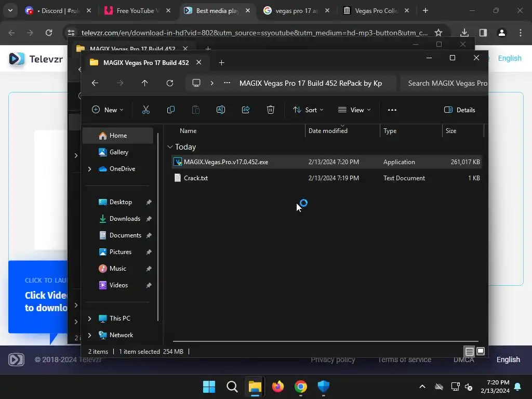
Task: Open Music quick access folder
Action: pos(118,269)
